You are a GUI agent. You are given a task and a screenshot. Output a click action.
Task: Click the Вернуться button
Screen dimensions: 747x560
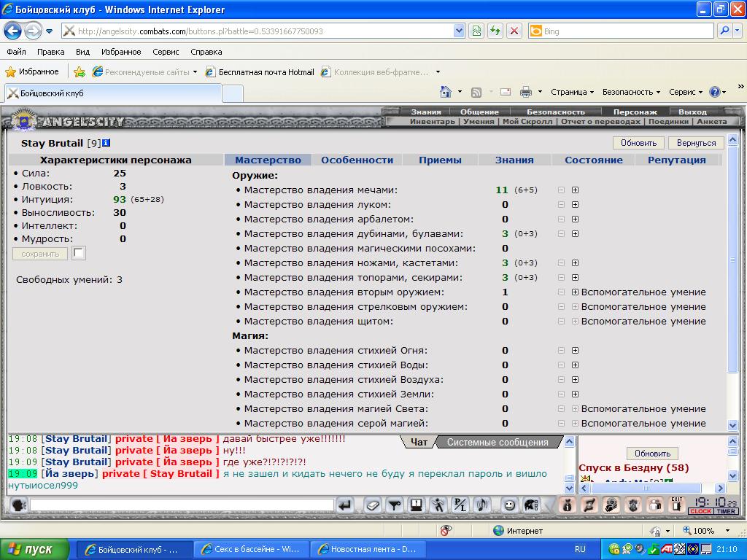(x=696, y=143)
